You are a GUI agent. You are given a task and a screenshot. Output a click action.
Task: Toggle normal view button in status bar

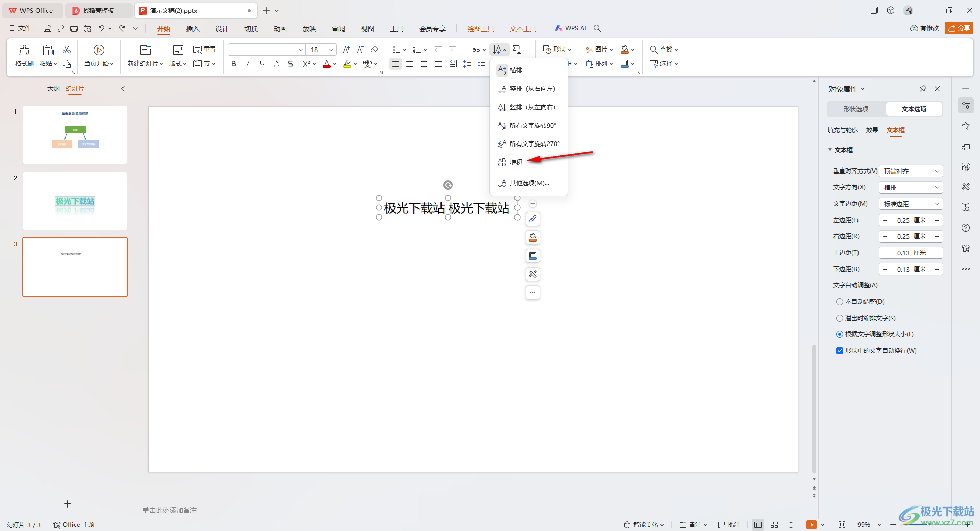coord(758,525)
